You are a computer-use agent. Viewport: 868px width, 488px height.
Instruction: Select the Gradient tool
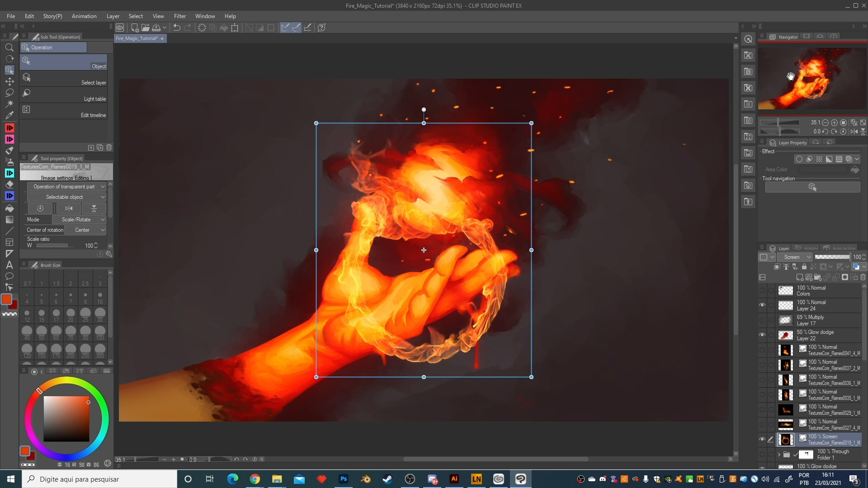pos(9,220)
